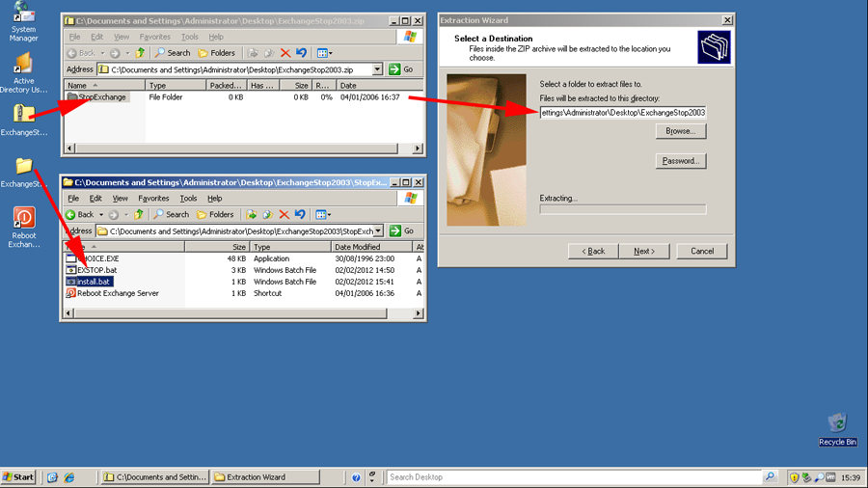Click Copy To icon in StopExchange toolbar
Viewport: 868px width, 488px height.
tap(268, 215)
